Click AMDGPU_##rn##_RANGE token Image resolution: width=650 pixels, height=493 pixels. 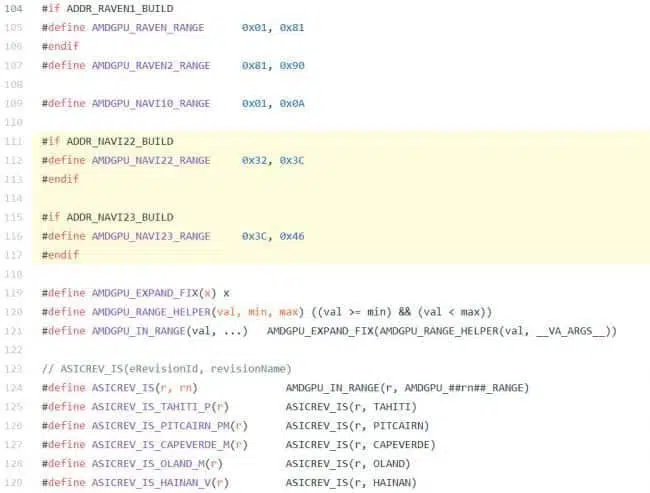(466, 388)
